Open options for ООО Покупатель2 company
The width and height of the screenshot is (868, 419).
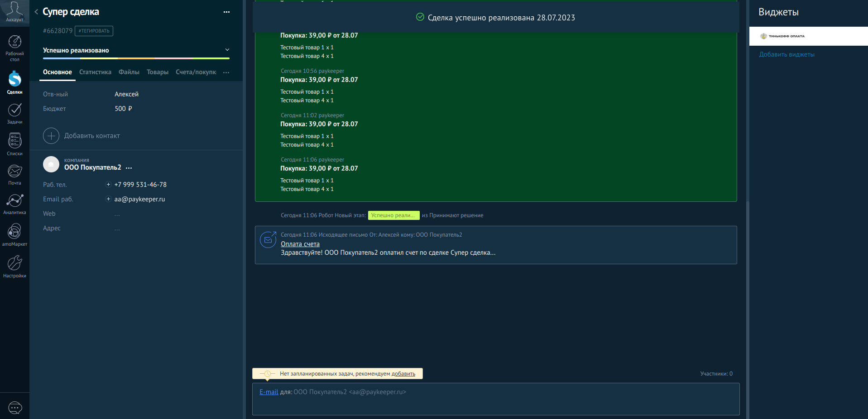129,168
